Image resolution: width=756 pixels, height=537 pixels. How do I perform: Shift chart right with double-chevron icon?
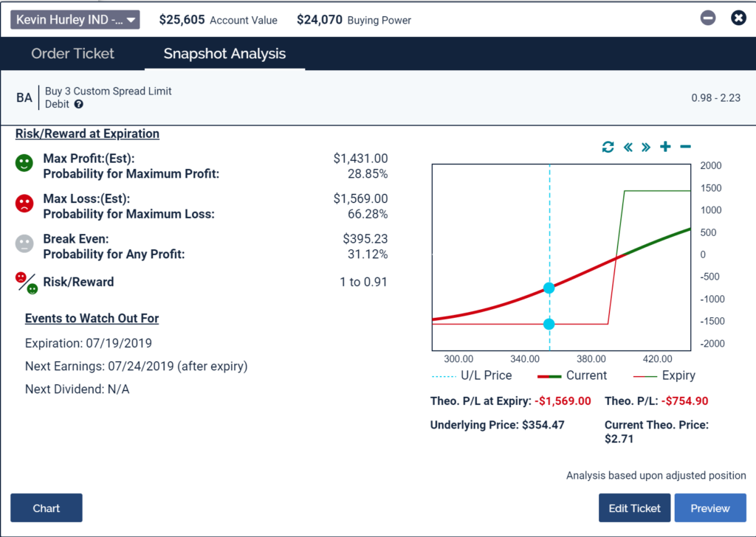[x=646, y=147]
